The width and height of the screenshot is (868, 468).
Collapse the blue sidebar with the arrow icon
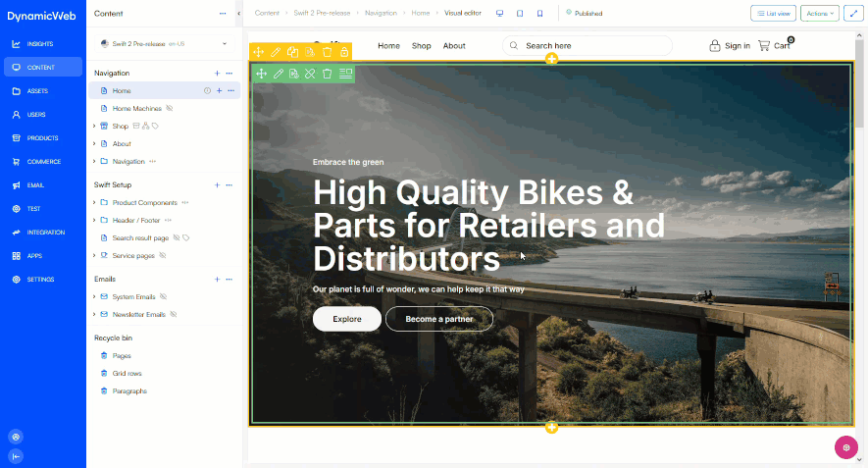(16, 456)
